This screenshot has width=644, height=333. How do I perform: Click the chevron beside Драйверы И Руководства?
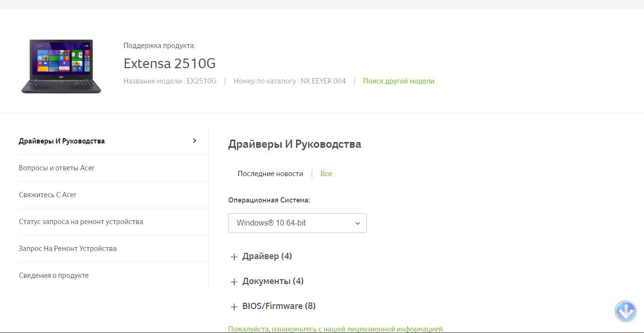click(x=194, y=141)
